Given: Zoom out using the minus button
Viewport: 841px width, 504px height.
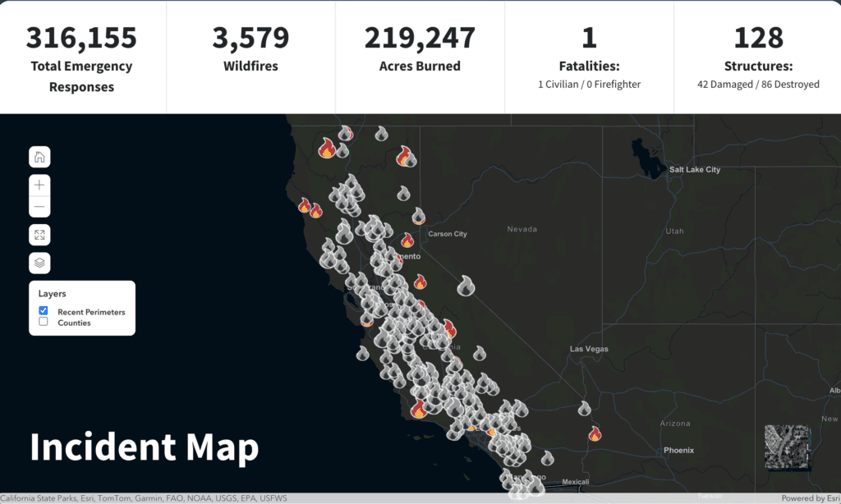Looking at the screenshot, I should [x=39, y=207].
